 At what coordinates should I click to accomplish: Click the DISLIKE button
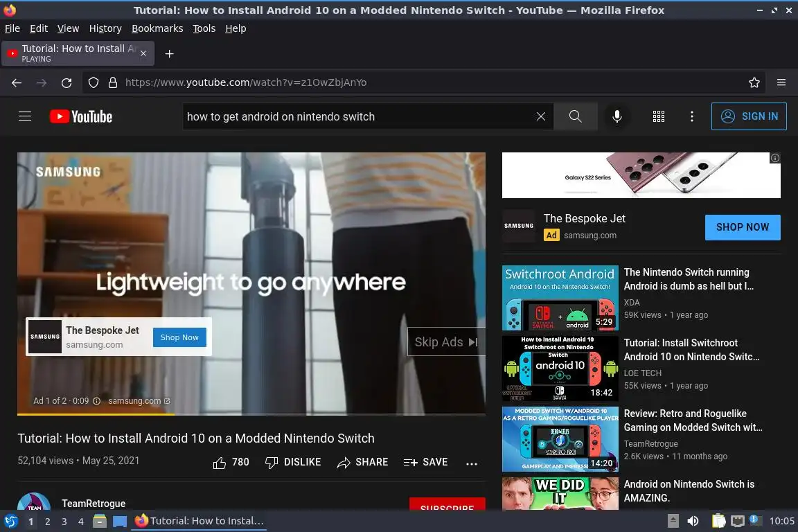tap(293, 462)
